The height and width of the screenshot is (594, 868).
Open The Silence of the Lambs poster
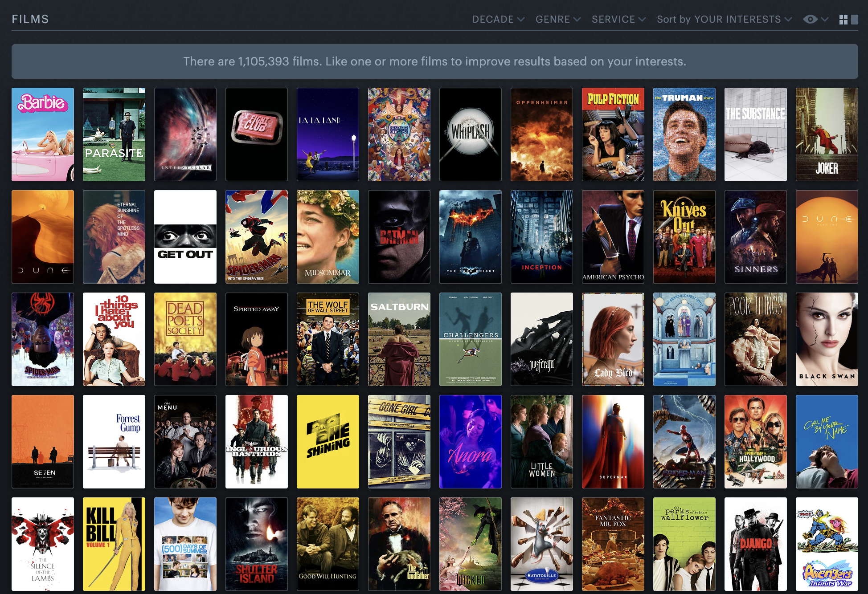(43, 544)
